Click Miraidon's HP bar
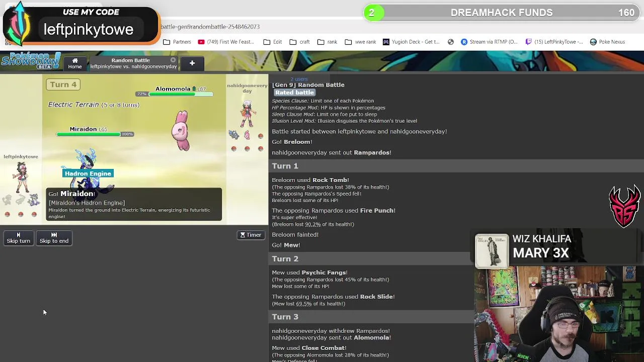Screen dimensions: 644x362 point(95,134)
